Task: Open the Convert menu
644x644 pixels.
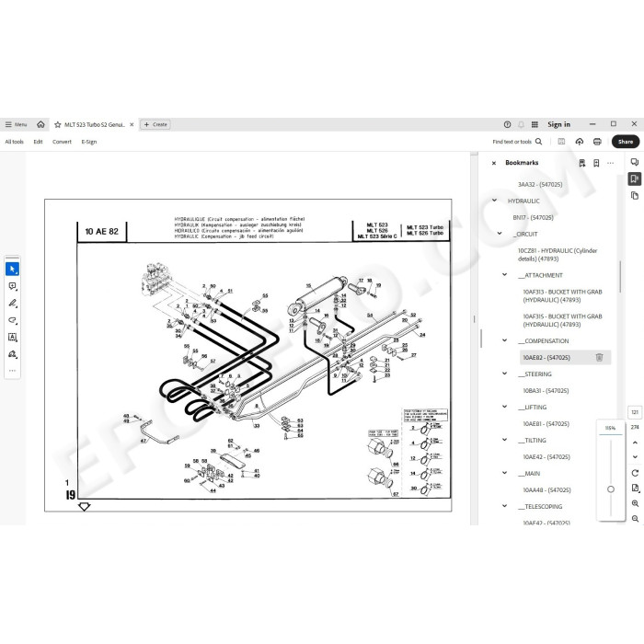Action: (x=62, y=142)
